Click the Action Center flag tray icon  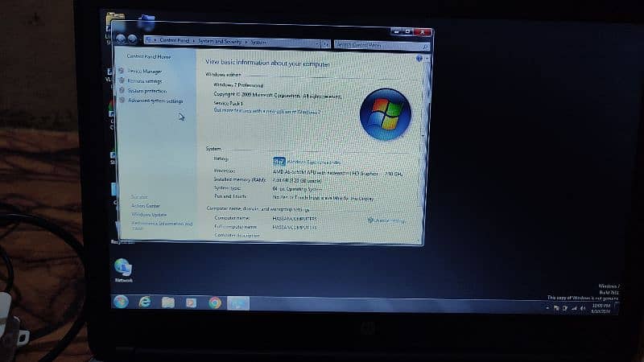click(x=556, y=308)
